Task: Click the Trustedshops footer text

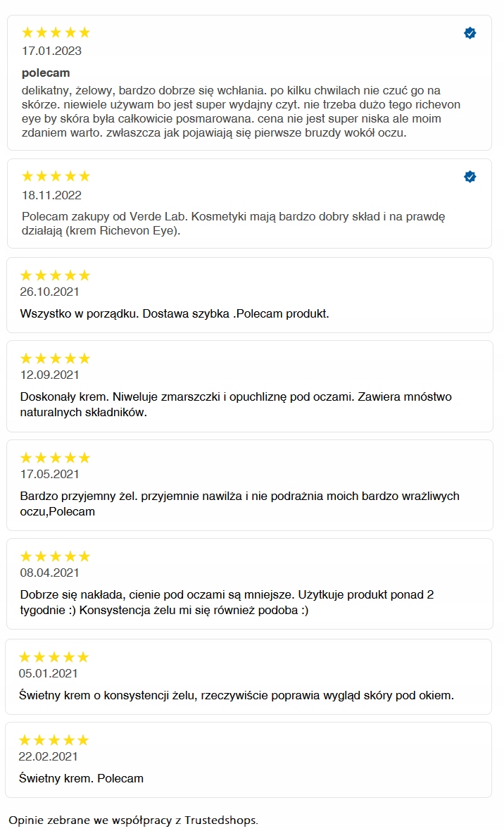Action: (133, 820)
